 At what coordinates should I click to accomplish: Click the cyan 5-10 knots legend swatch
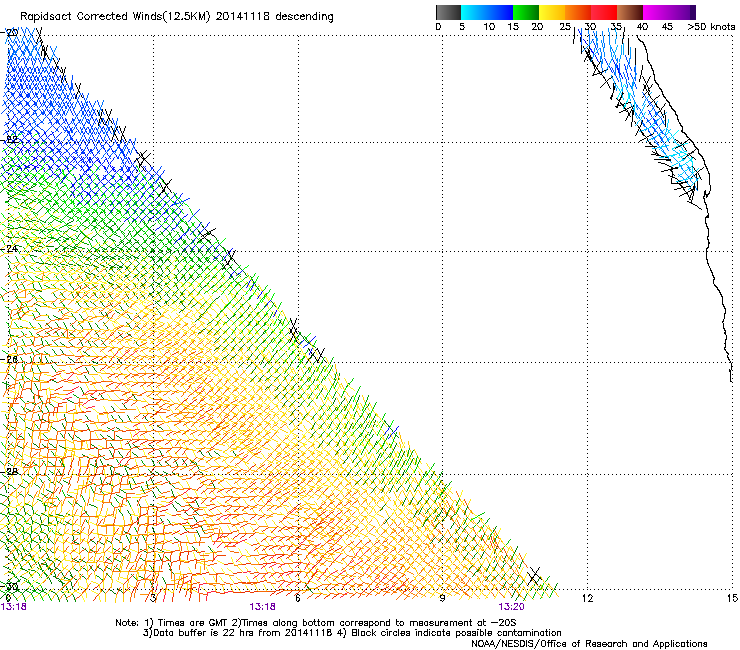tap(474, 12)
